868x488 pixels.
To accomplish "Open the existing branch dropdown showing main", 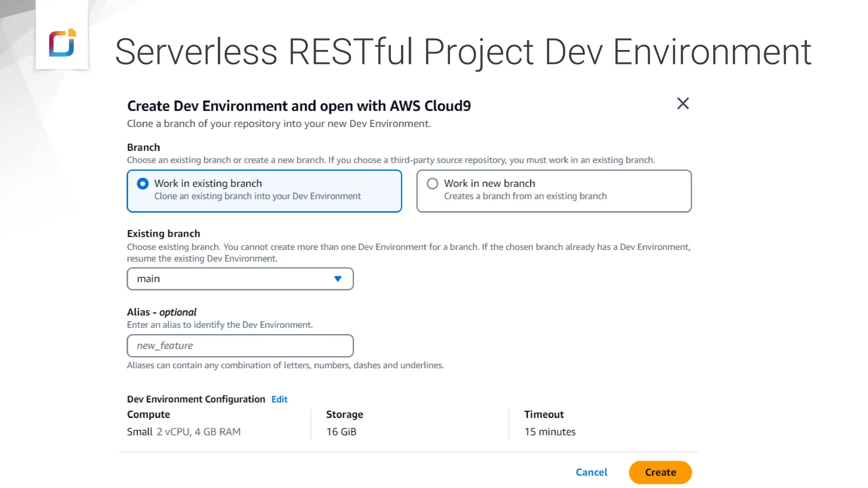I will [239, 279].
